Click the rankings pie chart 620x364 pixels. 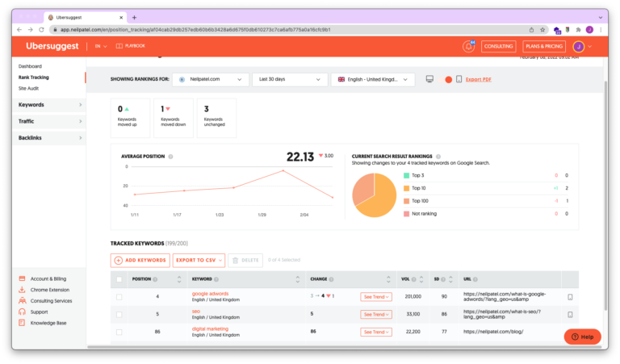click(x=374, y=195)
